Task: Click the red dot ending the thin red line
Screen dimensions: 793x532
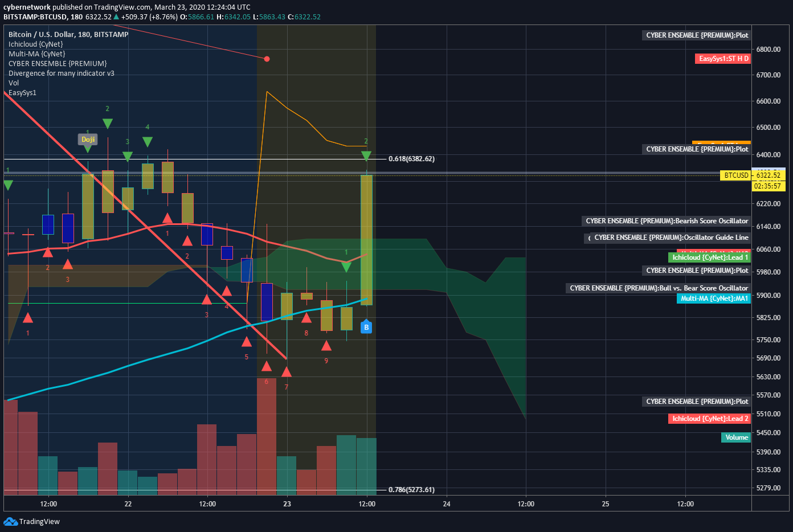Action: [267, 59]
